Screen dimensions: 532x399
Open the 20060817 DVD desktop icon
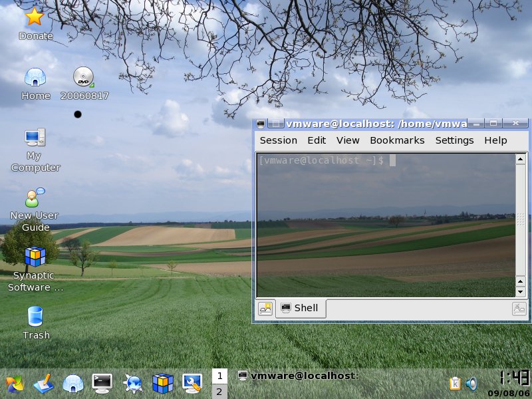pyautogui.click(x=84, y=77)
